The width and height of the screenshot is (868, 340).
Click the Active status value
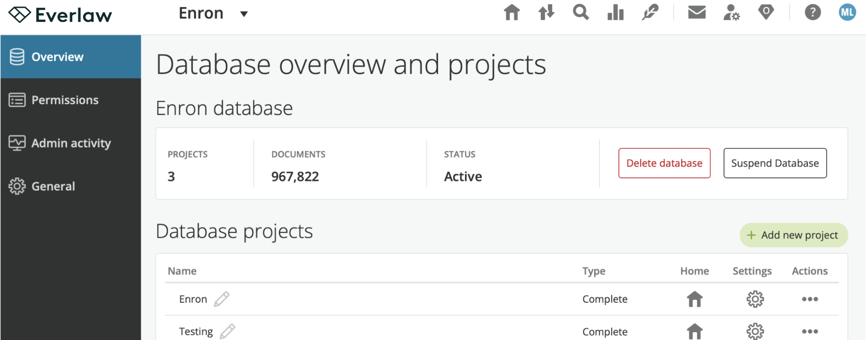coord(463,177)
